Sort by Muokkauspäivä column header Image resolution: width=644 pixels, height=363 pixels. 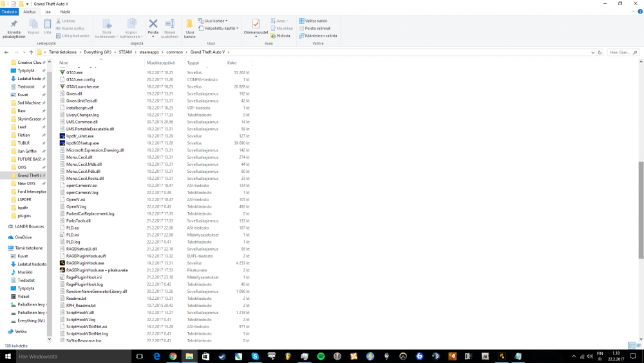tap(165, 63)
